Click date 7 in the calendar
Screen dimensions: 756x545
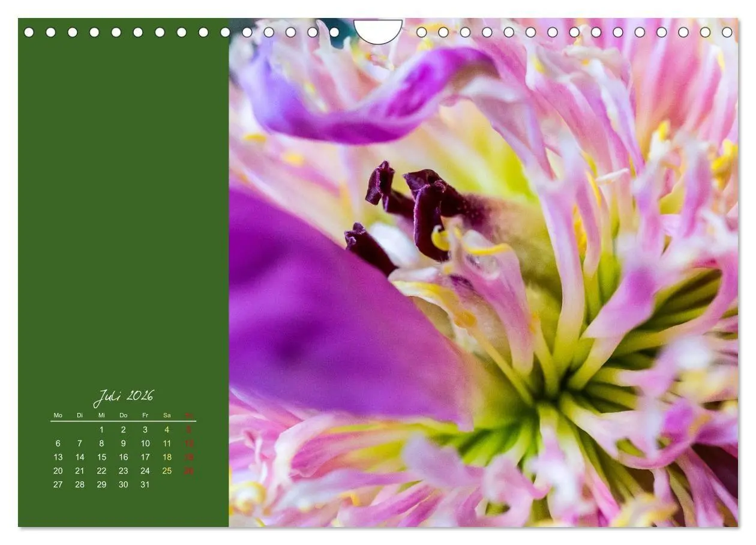(80, 444)
